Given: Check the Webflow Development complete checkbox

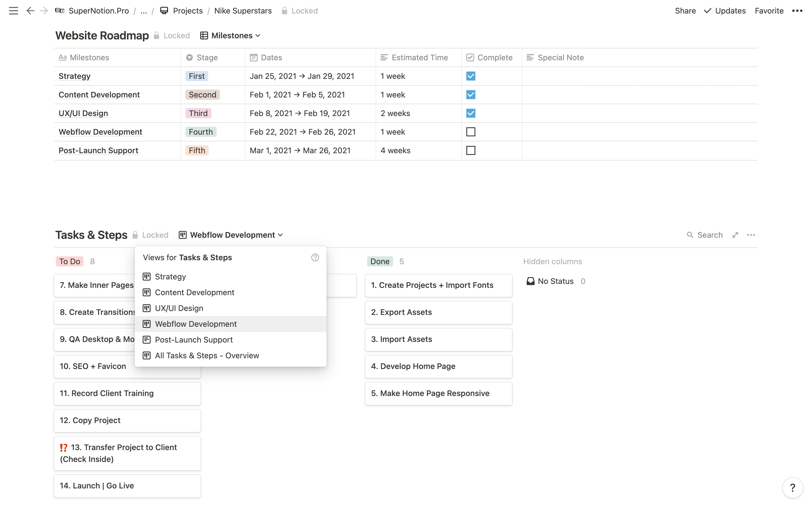Looking at the screenshot, I should click(x=470, y=132).
